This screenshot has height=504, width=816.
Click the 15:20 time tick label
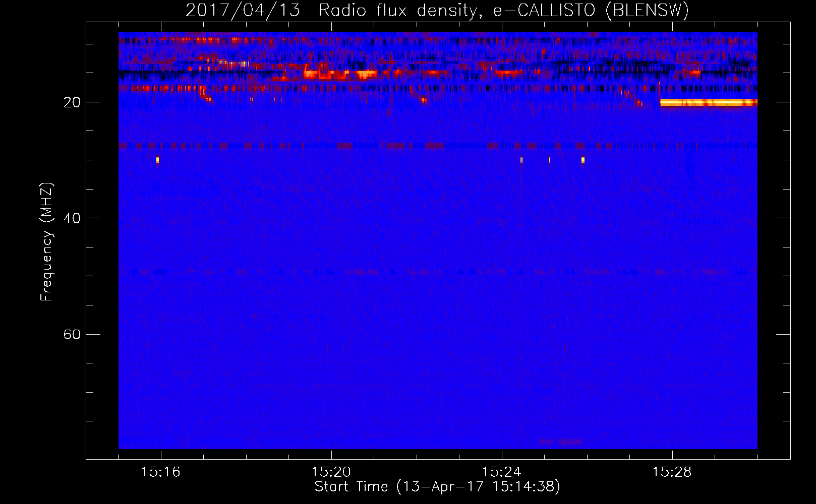331,472
